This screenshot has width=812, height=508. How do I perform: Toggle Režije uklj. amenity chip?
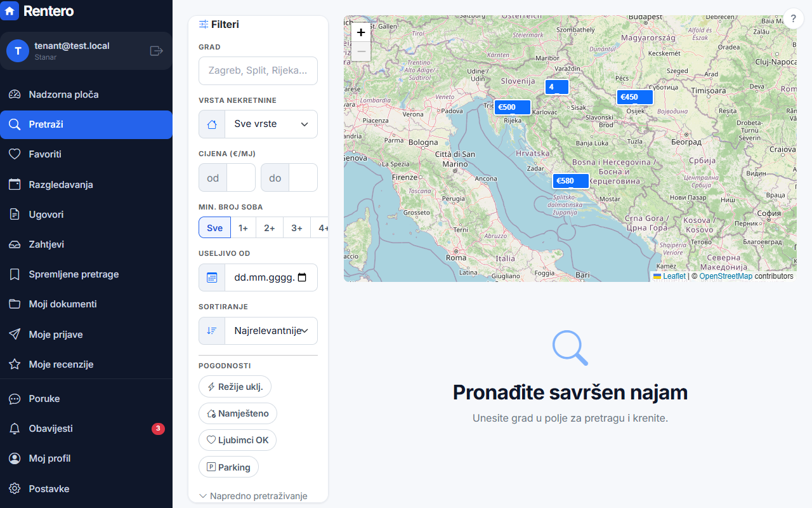[x=235, y=387]
